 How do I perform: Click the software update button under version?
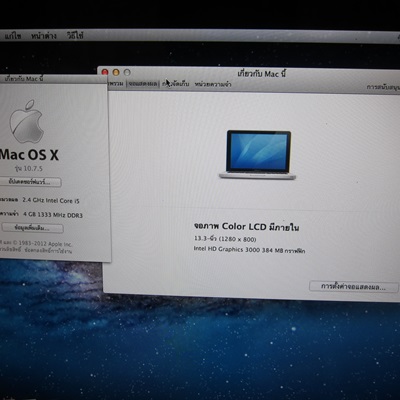(x=30, y=182)
